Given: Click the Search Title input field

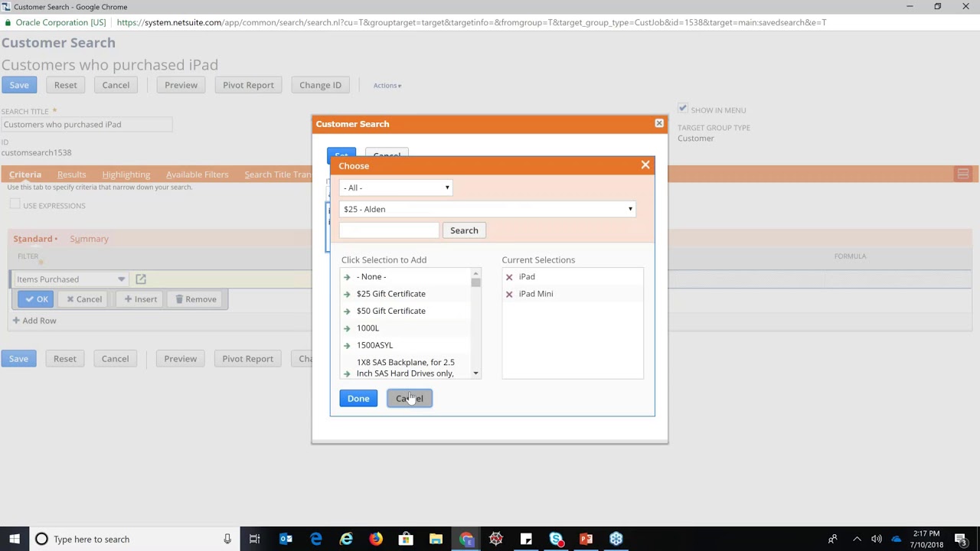Looking at the screenshot, I should coord(87,125).
